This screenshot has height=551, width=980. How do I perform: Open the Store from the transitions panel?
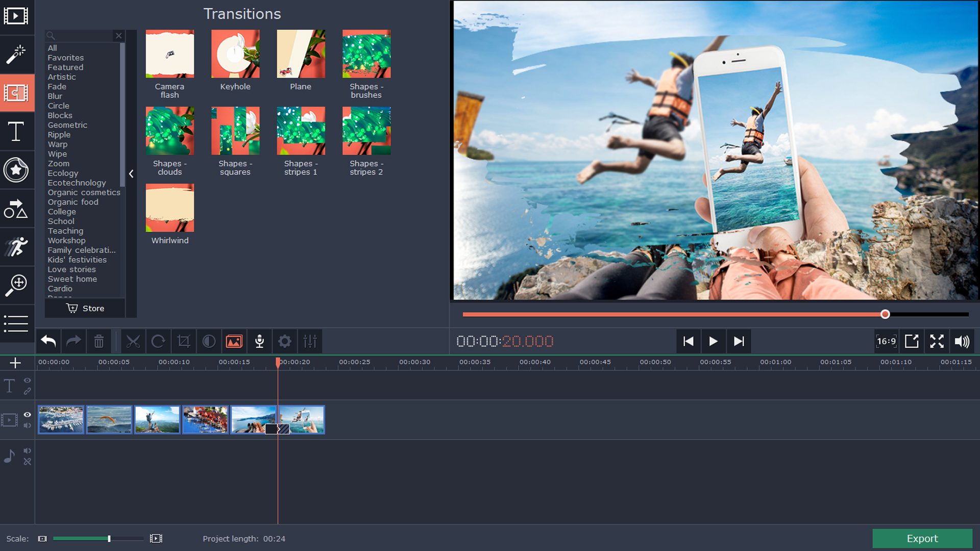tap(85, 308)
